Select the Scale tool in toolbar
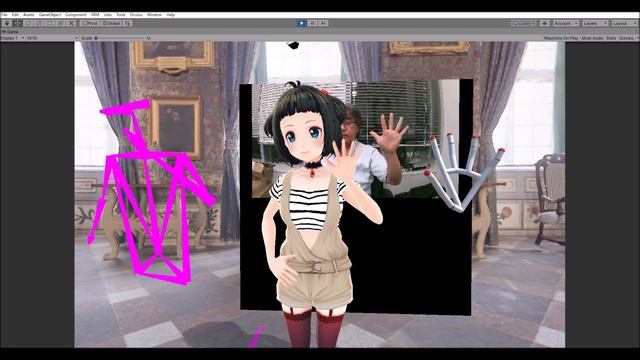Viewport: 640px width, 360px height. [39, 23]
